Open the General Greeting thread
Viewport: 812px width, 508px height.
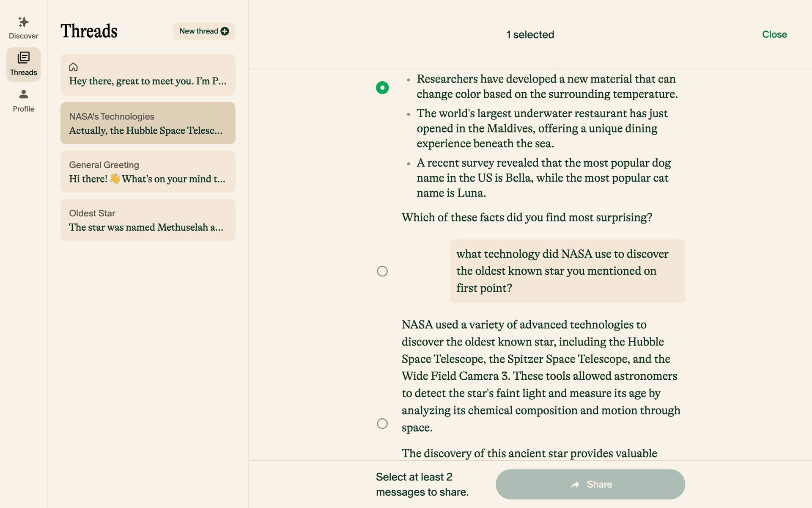coord(148,171)
